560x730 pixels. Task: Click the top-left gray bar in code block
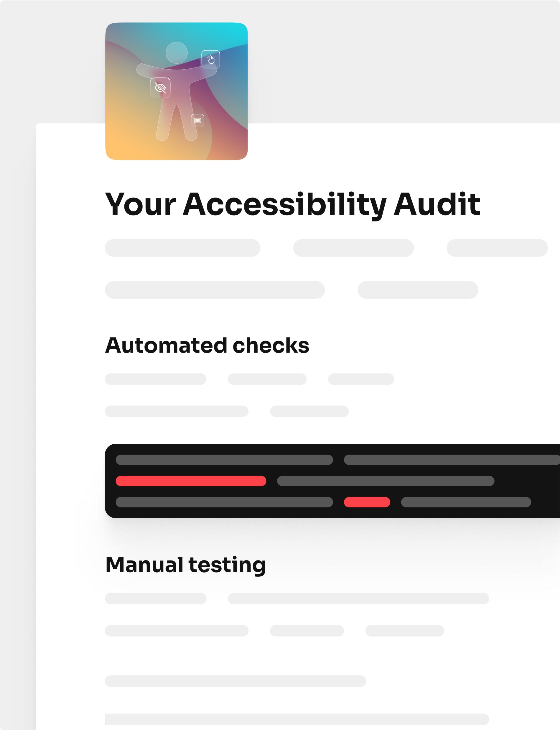(224, 460)
